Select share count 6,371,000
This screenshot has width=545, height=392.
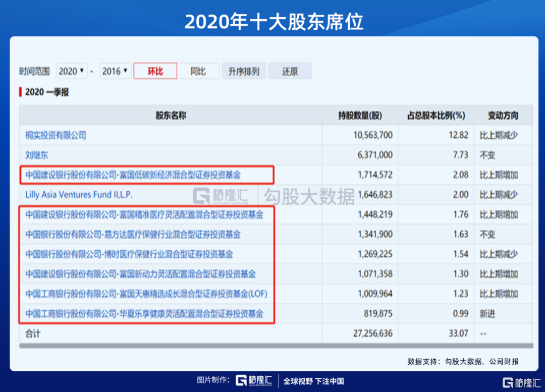coord(374,155)
